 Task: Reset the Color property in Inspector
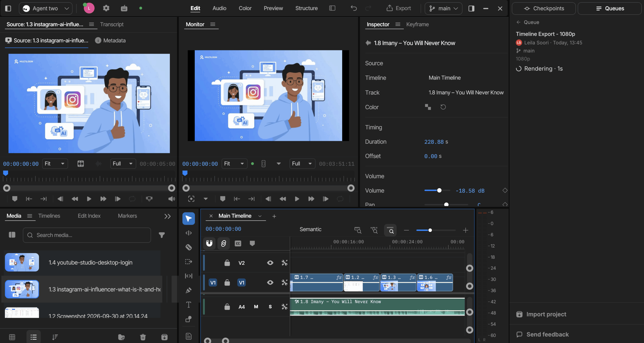[x=443, y=107]
